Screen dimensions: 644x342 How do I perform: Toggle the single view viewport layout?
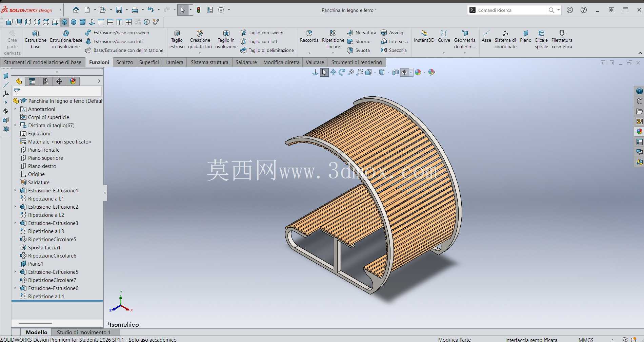(x=101, y=22)
